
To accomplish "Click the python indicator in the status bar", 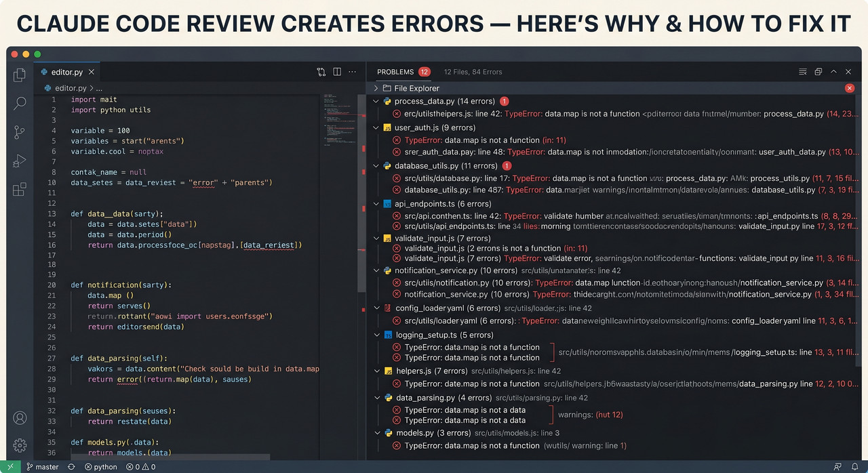I will coord(101,467).
